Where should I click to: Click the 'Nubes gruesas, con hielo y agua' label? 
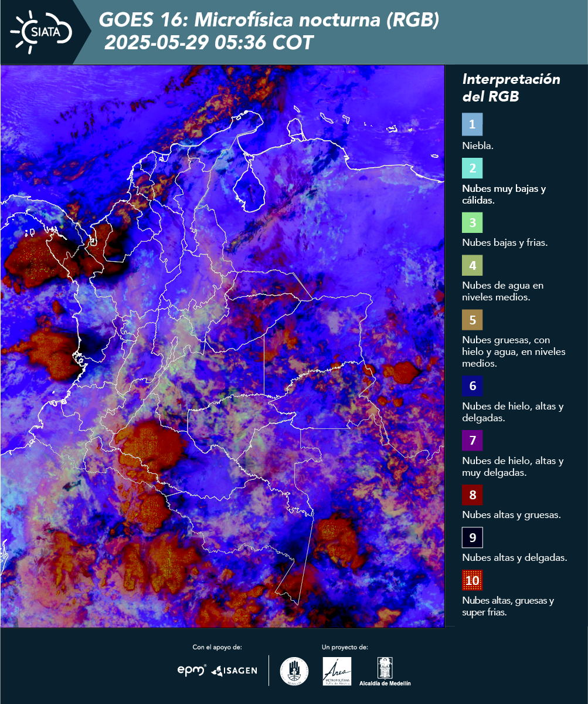pos(514,351)
